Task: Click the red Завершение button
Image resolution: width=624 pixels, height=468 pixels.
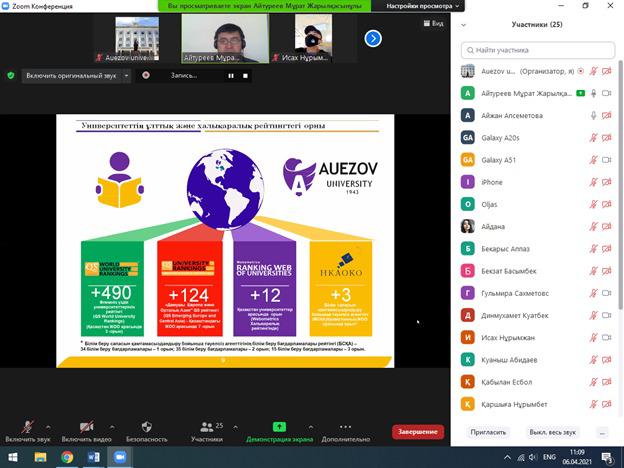Action: pos(418,432)
